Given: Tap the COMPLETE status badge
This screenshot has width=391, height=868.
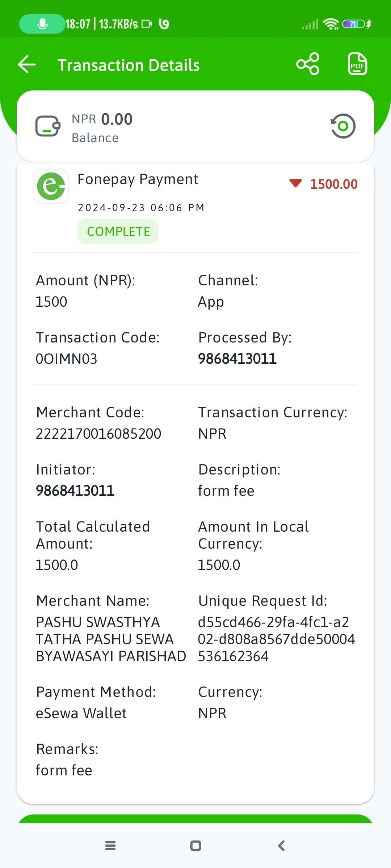Looking at the screenshot, I should coord(118,231).
